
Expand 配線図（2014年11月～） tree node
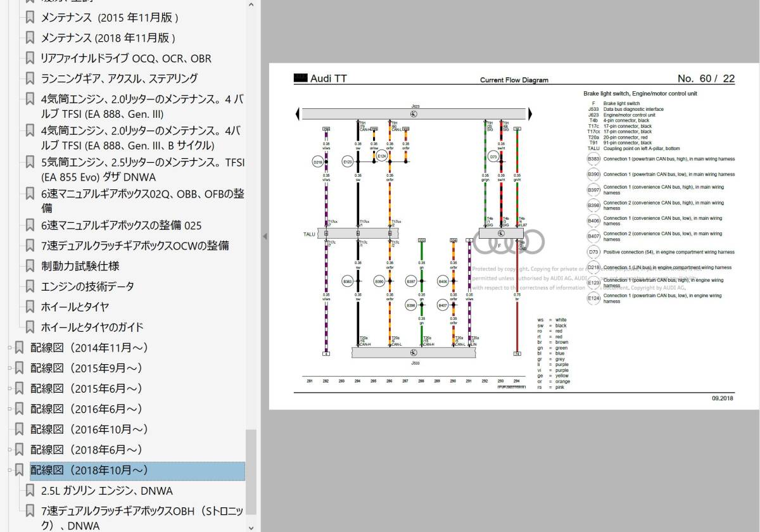click(9, 348)
